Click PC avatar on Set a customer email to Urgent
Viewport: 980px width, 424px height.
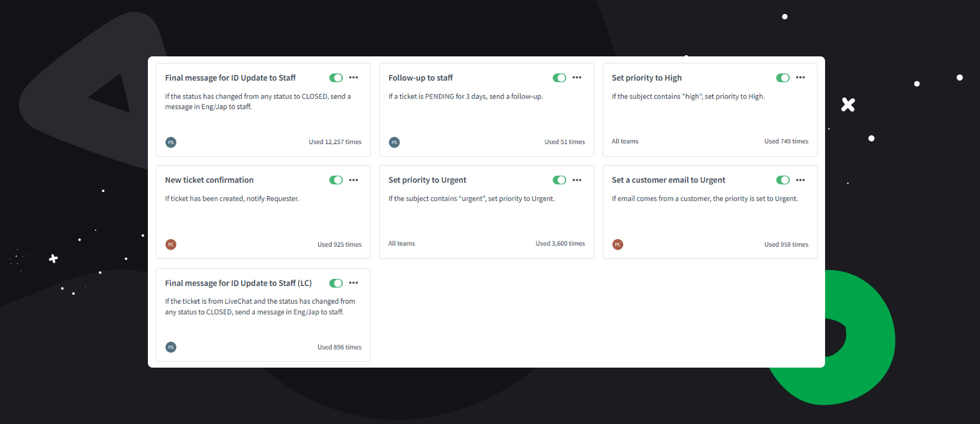coord(617,244)
